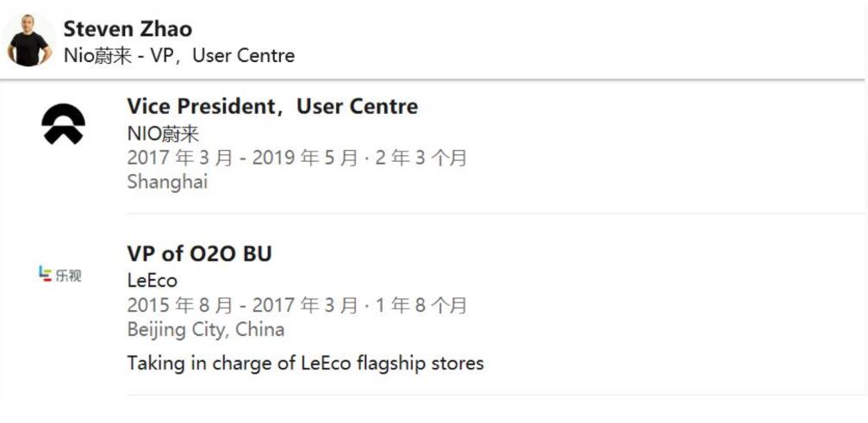Click the 2年3个月 duration text
This screenshot has height=423, width=868.
click(421, 159)
